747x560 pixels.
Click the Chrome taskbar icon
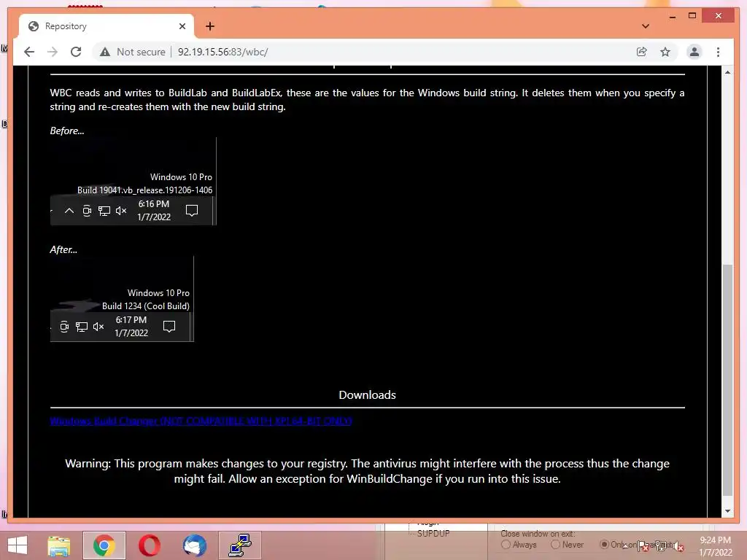click(x=104, y=545)
